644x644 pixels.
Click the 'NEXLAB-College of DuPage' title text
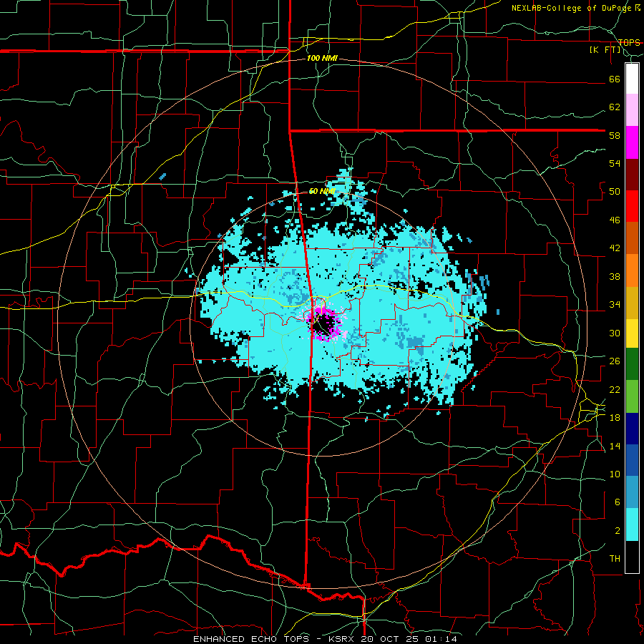coord(571,8)
